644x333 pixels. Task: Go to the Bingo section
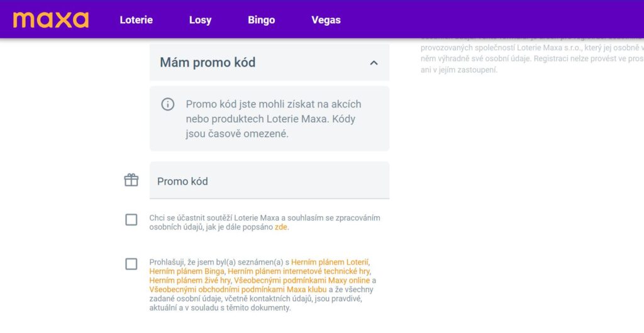[261, 19]
